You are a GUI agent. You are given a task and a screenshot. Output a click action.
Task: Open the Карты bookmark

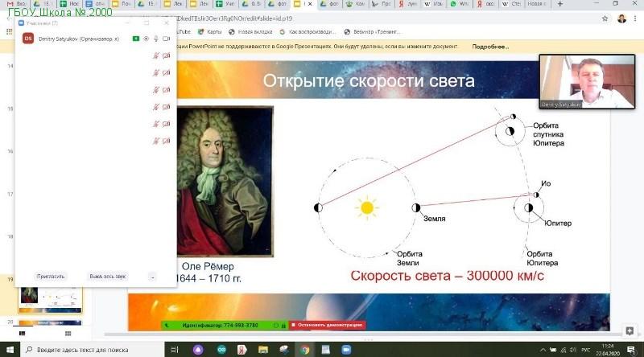[209, 31]
